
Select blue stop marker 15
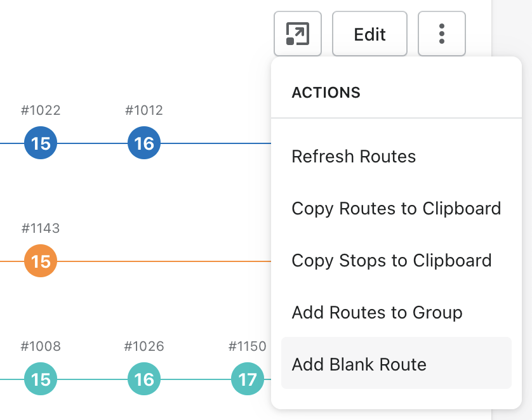click(41, 143)
